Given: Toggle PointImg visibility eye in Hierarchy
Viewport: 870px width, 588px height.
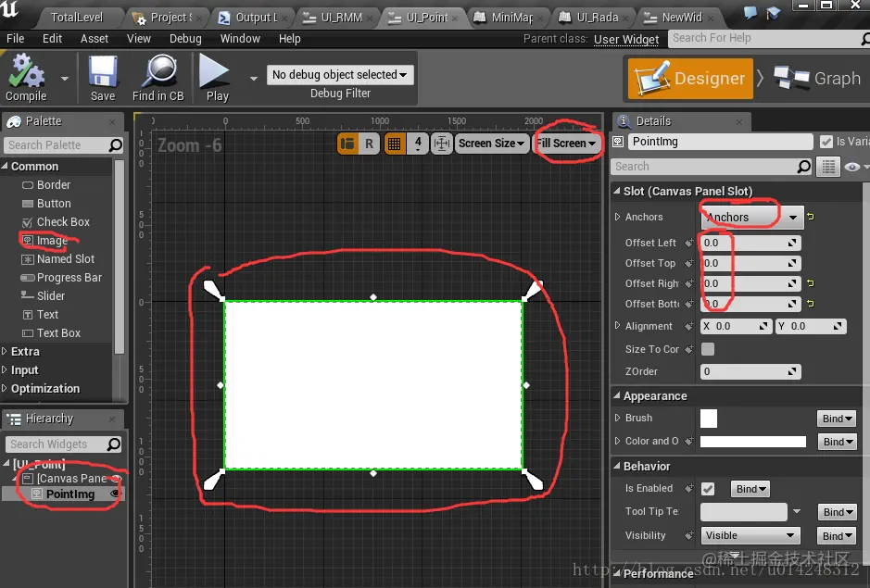Looking at the screenshot, I should [x=116, y=494].
